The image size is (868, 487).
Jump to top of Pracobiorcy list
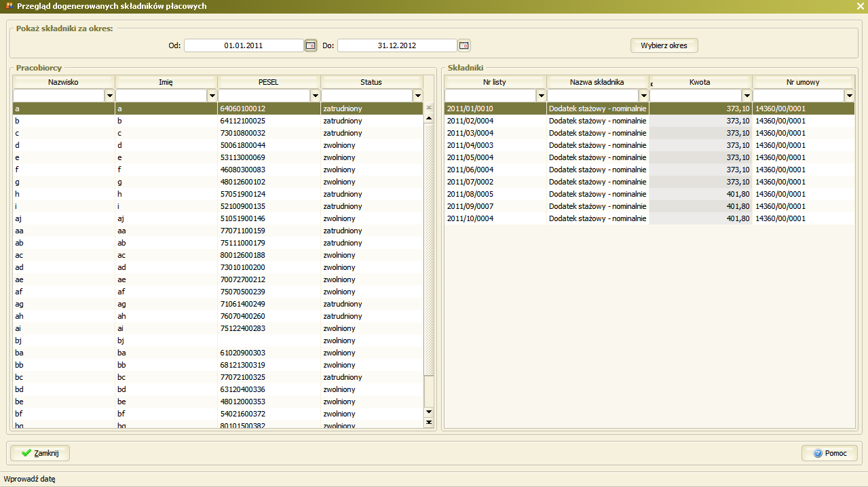pos(429,107)
